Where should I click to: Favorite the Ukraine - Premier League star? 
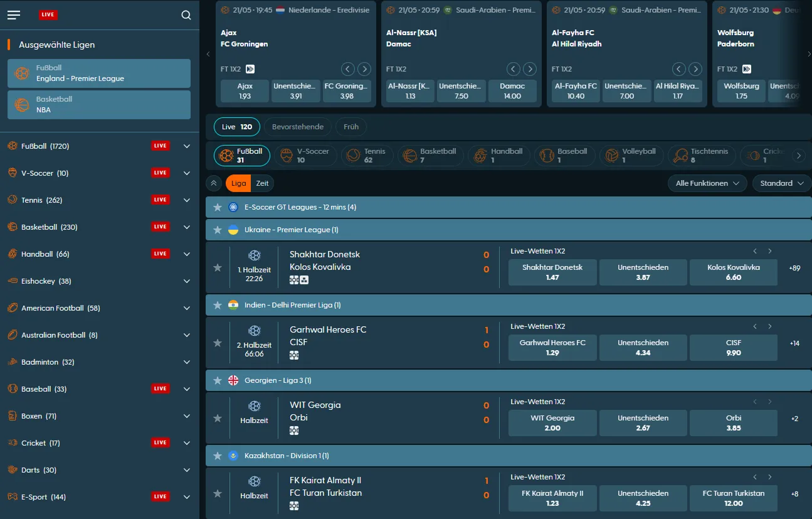point(218,230)
